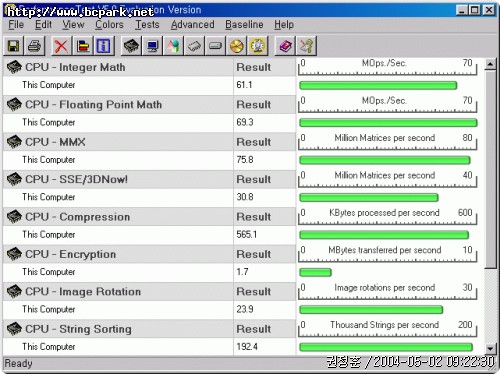The height and width of the screenshot is (374, 500).
Task: Click the red X delete icon
Action: 61,46
